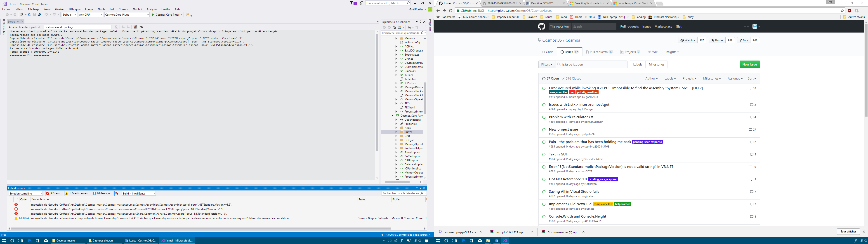This screenshot has height=244, width=868.
Task: Open the Fichier menu
Action: pos(6,9)
